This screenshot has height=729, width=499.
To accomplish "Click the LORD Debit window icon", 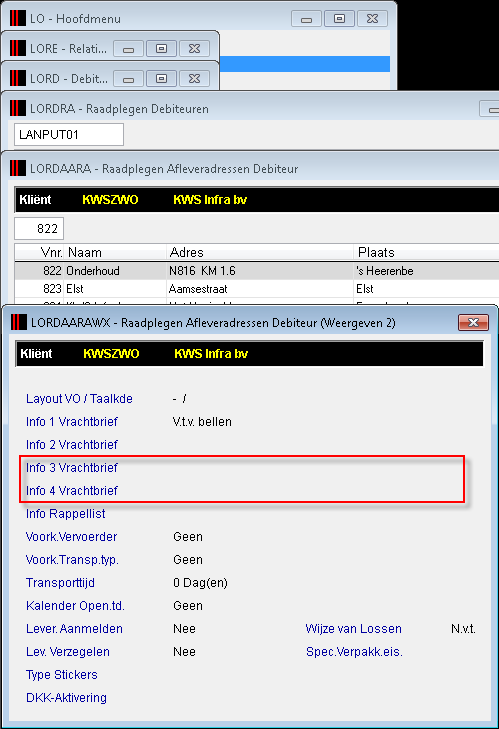I will point(18,78).
